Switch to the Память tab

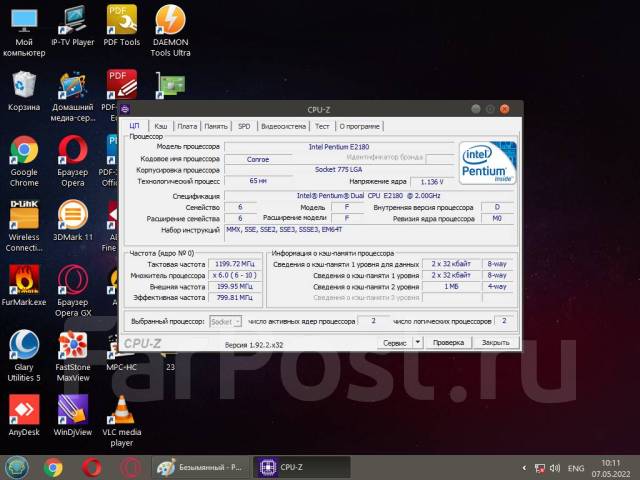coord(216,127)
